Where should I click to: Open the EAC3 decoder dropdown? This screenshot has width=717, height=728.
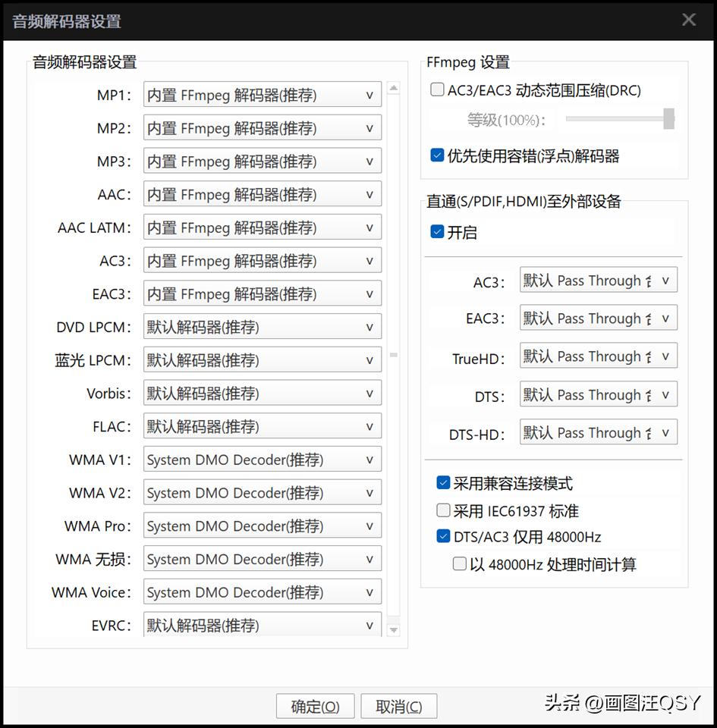click(x=262, y=293)
